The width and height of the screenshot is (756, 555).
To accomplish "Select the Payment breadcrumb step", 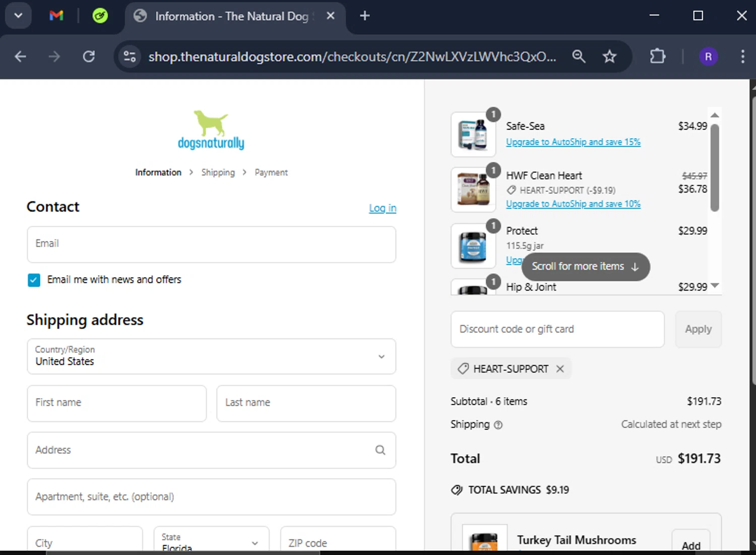I will [271, 172].
